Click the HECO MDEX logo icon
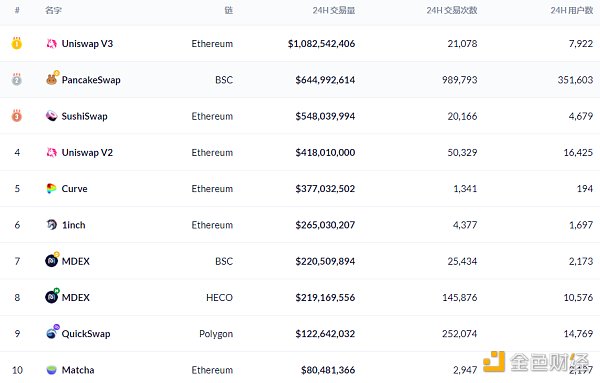 coord(52,296)
